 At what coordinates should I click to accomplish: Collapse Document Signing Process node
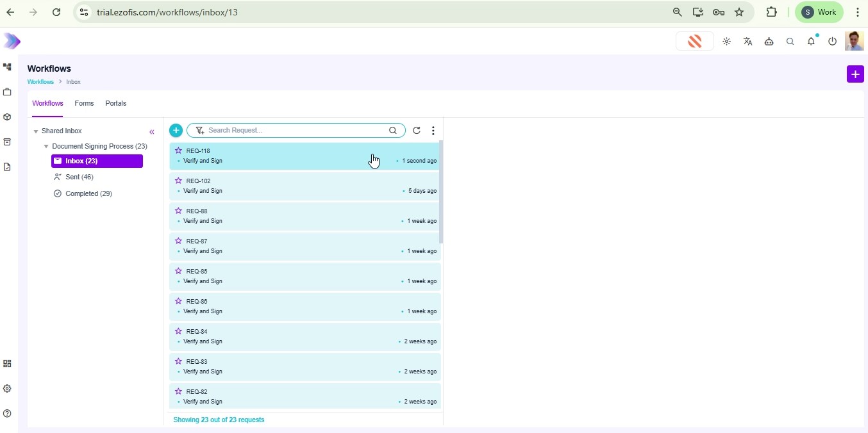(x=46, y=147)
